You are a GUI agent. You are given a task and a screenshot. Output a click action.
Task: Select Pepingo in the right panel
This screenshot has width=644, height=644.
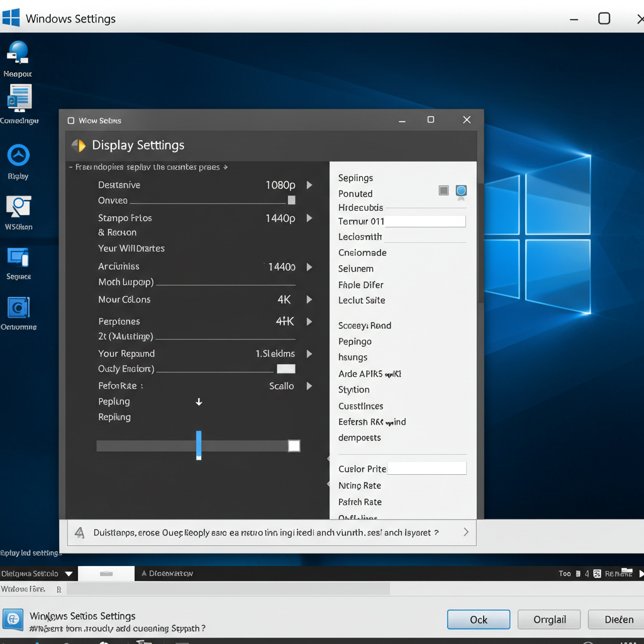[355, 341]
